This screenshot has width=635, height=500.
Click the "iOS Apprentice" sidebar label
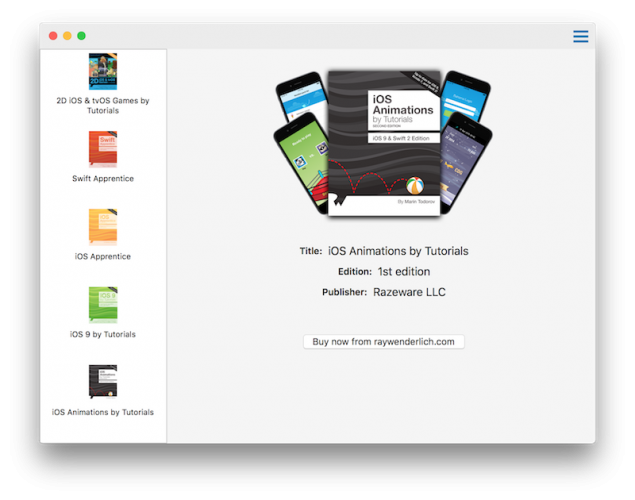coord(102,257)
